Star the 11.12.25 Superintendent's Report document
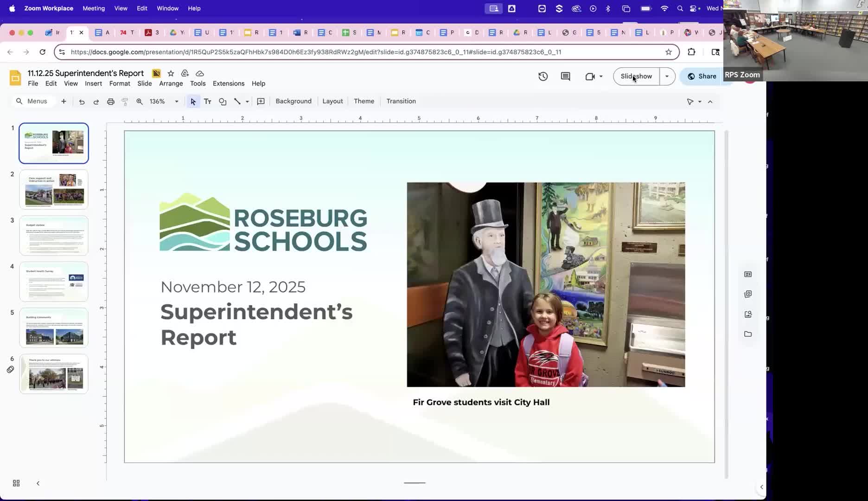 point(171,73)
